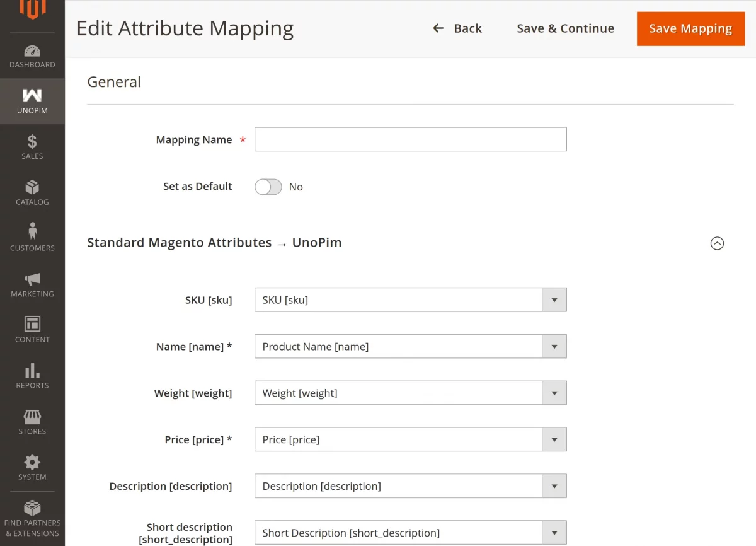
Task: Open the Marketing megaphone icon
Action: (x=32, y=279)
